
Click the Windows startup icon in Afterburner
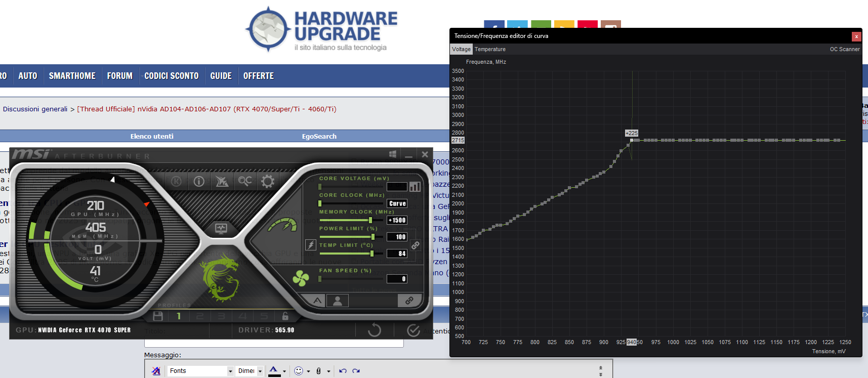(x=393, y=154)
